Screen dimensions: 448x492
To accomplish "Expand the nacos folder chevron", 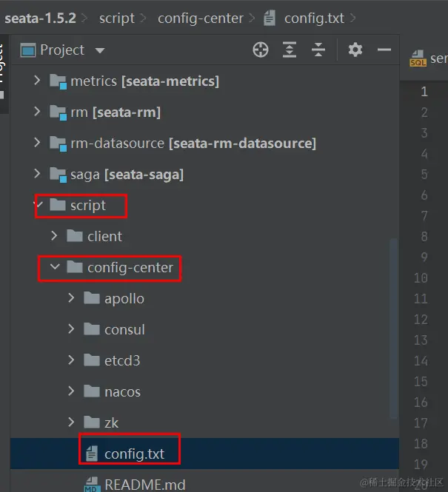I will [x=71, y=391].
